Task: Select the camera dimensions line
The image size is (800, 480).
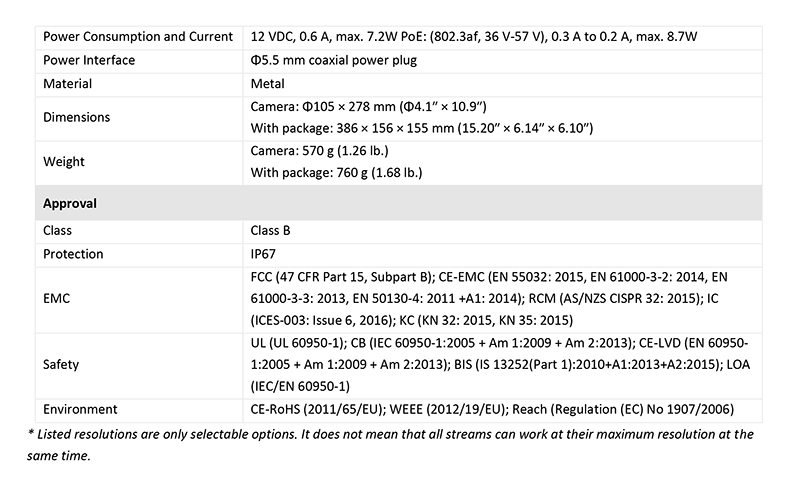Action: click(368, 107)
